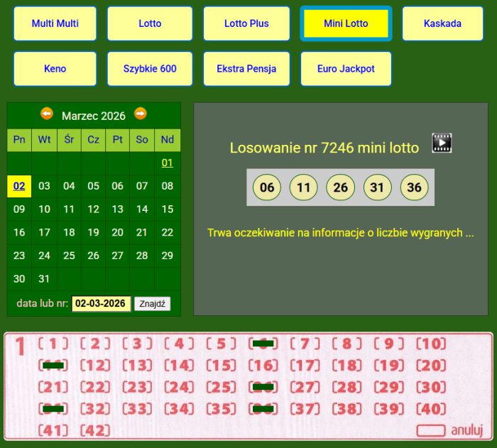Click the anuluj cancel box on coupon
Viewport: 497px width, 448px height.
[x=431, y=430]
